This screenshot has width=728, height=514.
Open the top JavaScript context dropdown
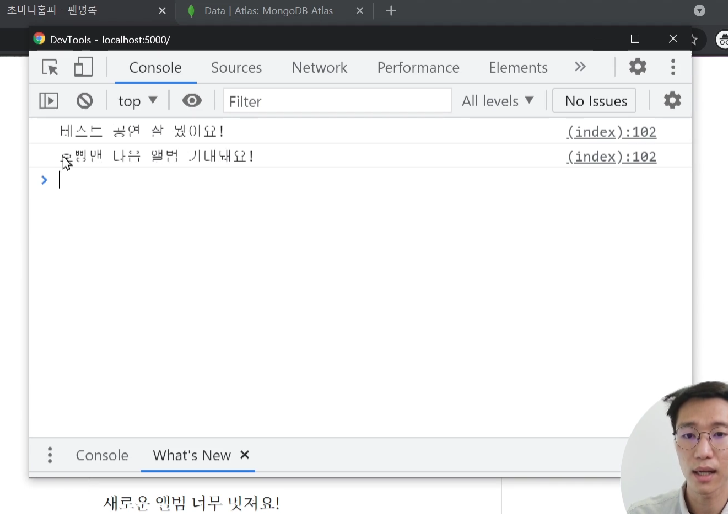click(138, 101)
